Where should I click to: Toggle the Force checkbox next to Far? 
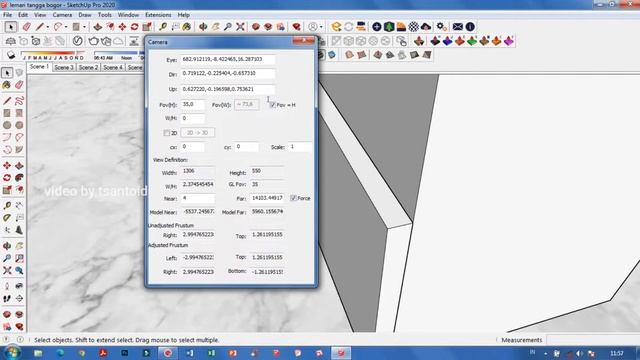pos(293,198)
